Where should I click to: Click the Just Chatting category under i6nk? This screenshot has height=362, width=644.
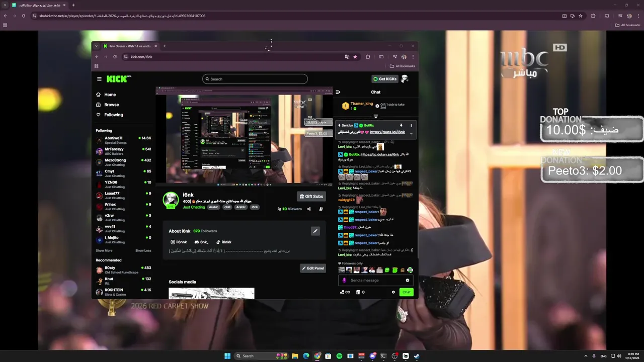click(x=194, y=207)
